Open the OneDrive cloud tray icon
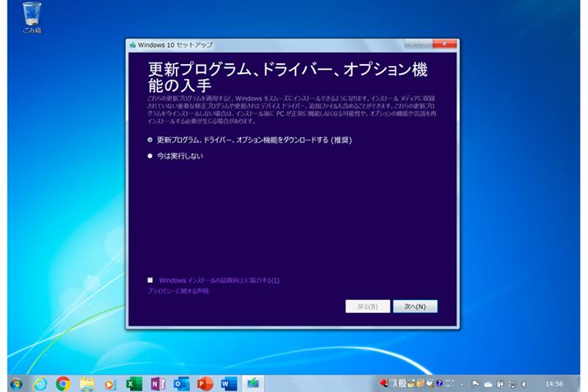Image resolution: width=588 pixels, height=392 pixels. pyautogui.click(x=488, y=384)
